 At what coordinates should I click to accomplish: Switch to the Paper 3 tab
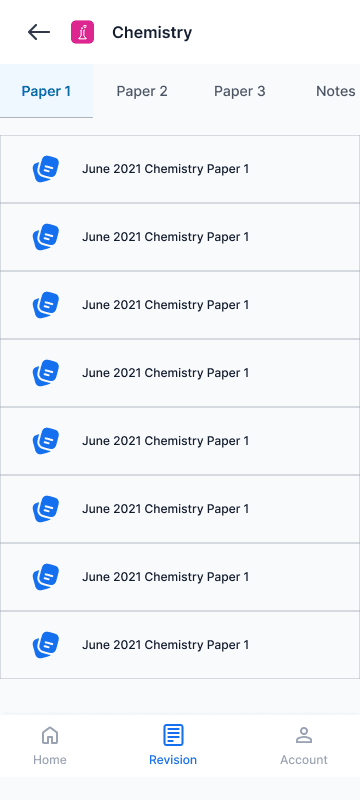click(x=240, y=91)
